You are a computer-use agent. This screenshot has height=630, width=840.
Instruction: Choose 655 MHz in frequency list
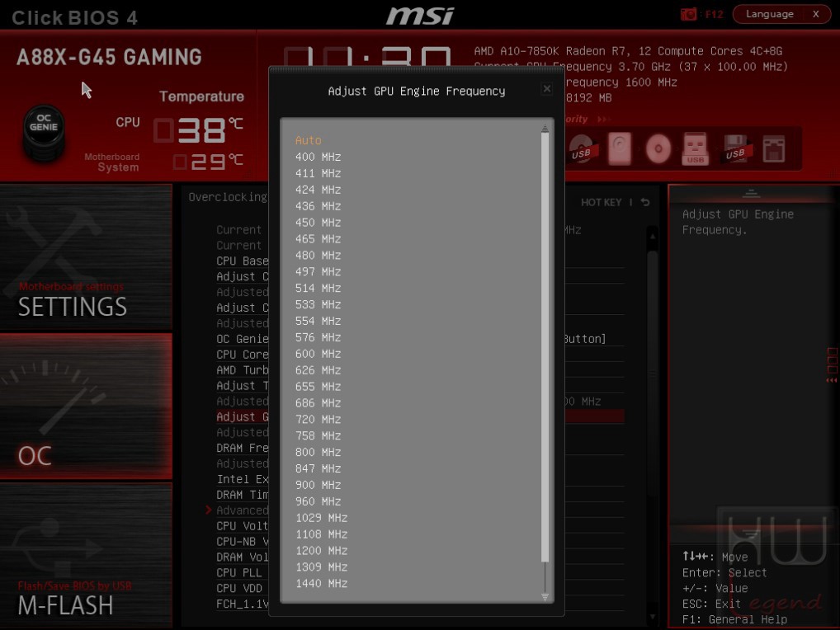tap(318, 387)
